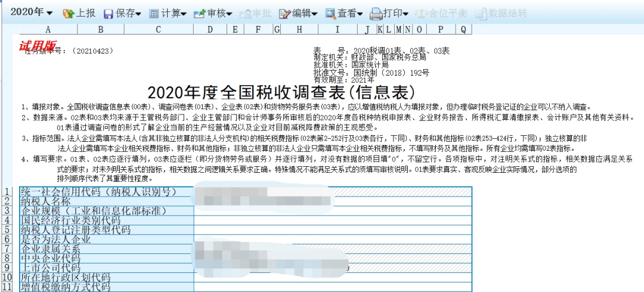Viewport: 644px width, 292px height.
Task: Select column header I
Action: click(337, 29)
